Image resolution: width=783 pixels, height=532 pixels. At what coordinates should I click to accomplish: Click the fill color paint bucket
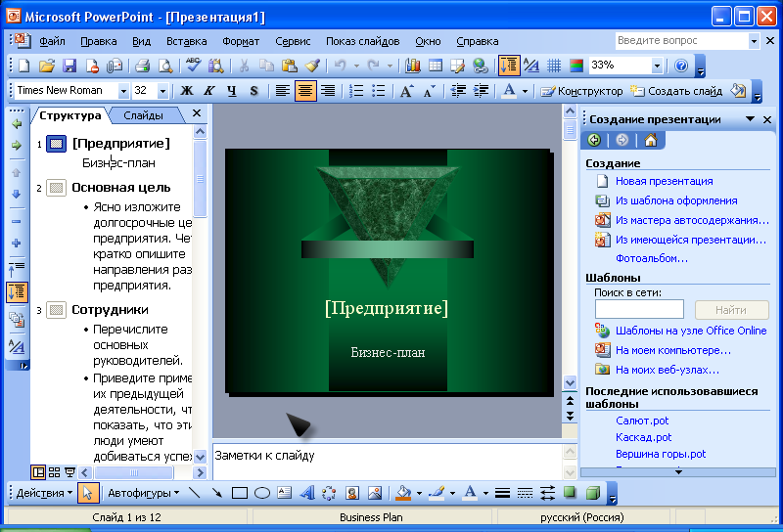coord(403,493)
